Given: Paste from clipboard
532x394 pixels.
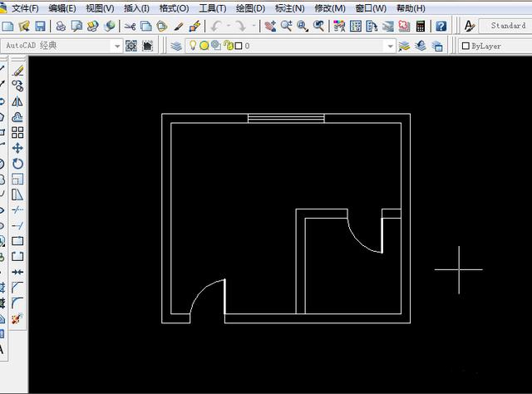Looking at the screenshot, I should (x=162, y=26).
